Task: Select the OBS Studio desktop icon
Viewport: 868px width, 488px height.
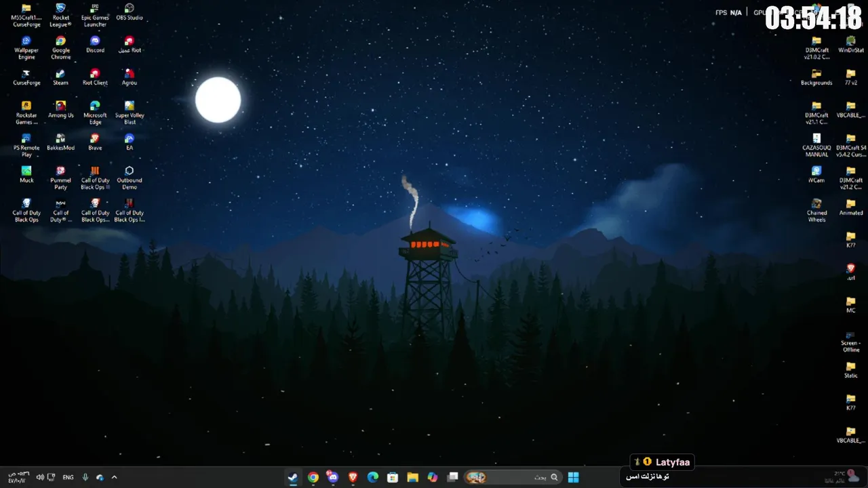Action: (130, 13)
